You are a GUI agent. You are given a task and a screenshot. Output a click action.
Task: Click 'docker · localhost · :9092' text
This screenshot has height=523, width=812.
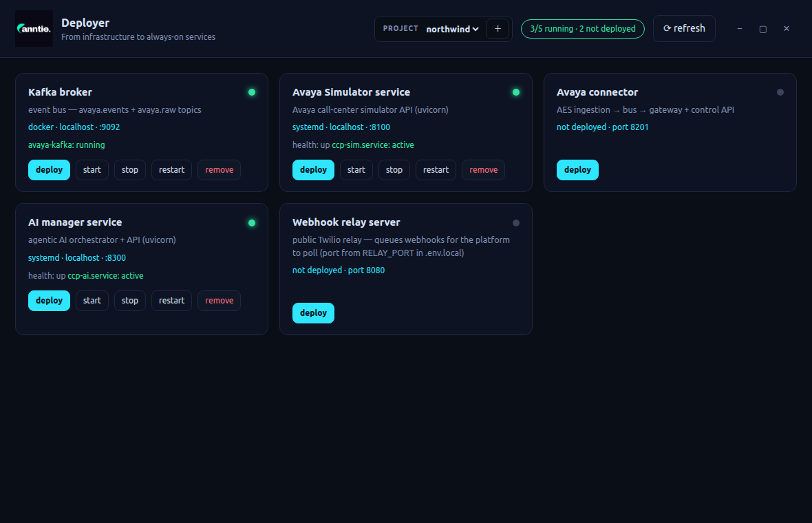pos(74,127)
